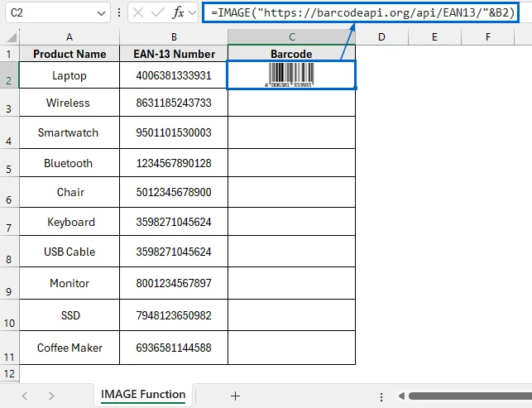
Task: Select empty Barcode cell in Smartwatch row
Action: click(x=291, y=132)
